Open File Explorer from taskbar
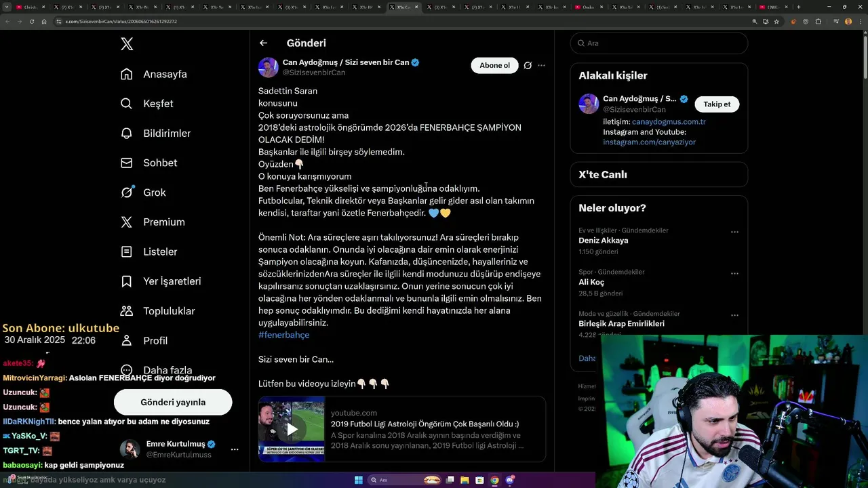The width and height of the screenshot is (868, 488). (x=465, y=480)
